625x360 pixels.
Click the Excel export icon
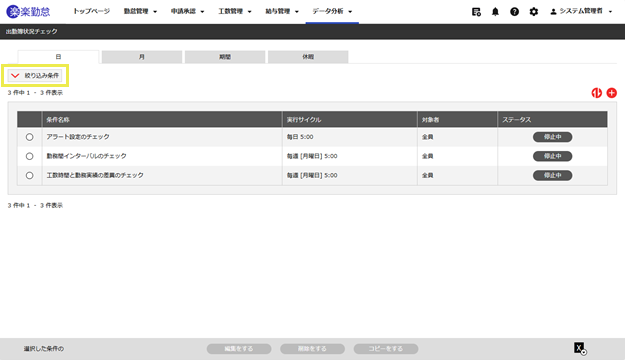click(580, 348)
